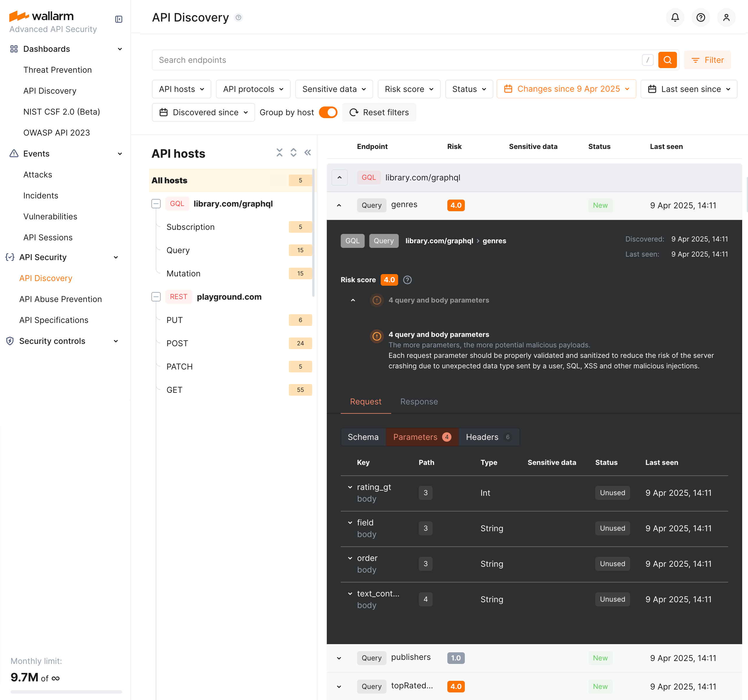The image size is (748, 700).
Task: Hide the API hosts panel with the double-chevron icon
Action: [x=308, y=152]
